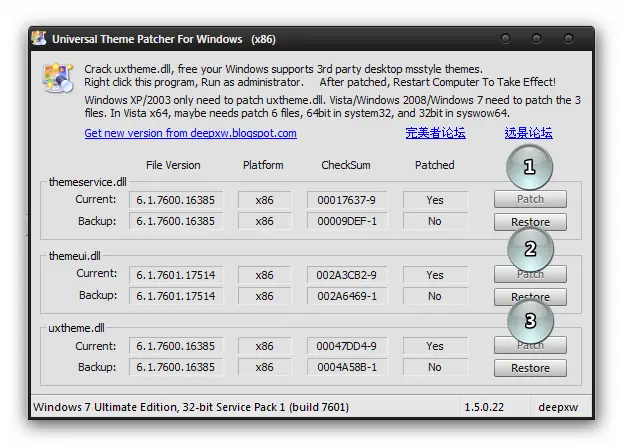The height and width of the screenshot is (446, 622).
Task: Click Restore for uxtheme.dll
Action: tap(530, 368)
